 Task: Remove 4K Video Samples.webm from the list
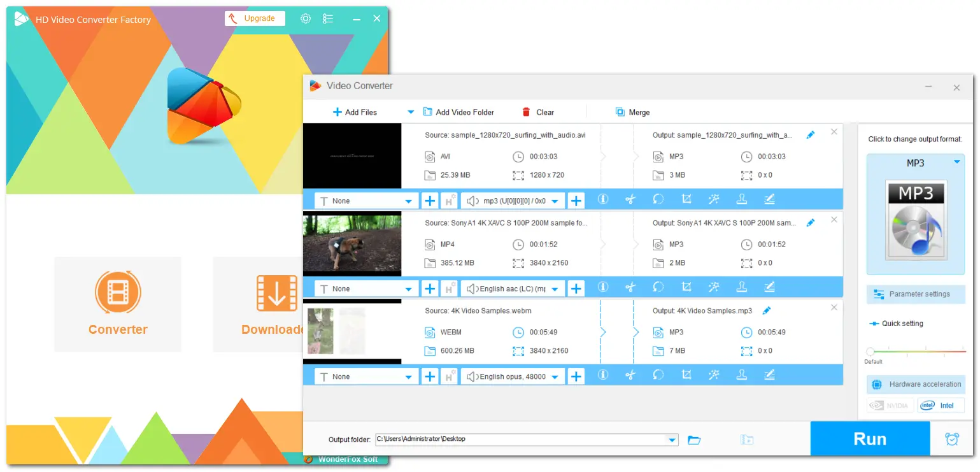point(834,308)
